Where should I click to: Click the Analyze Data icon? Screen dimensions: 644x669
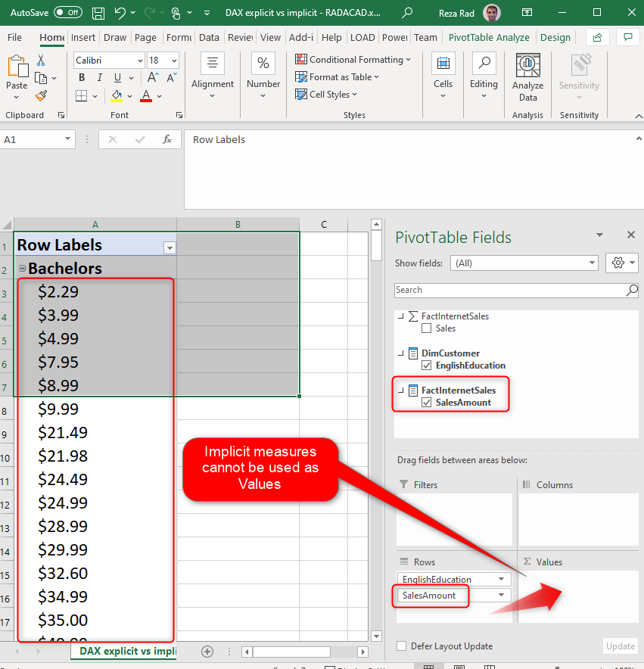527,67
